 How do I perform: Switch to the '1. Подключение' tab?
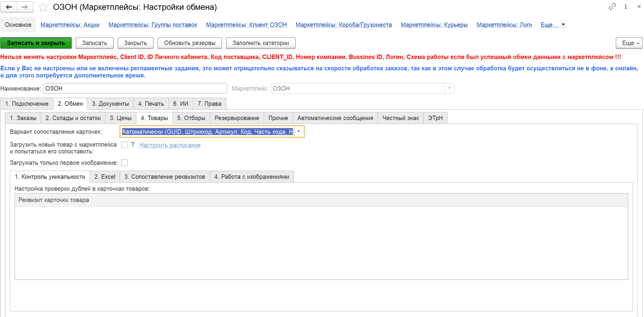(x=27, y=104)
